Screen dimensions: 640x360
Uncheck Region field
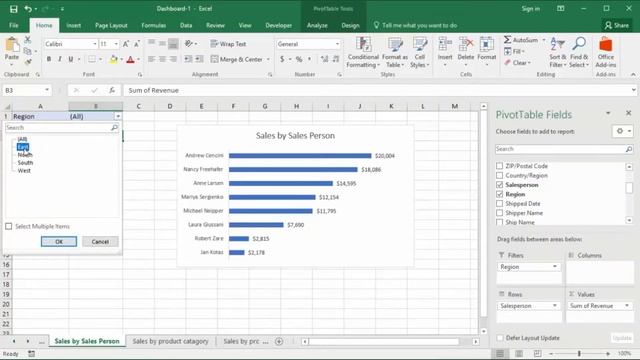click(x=500, y=194)
